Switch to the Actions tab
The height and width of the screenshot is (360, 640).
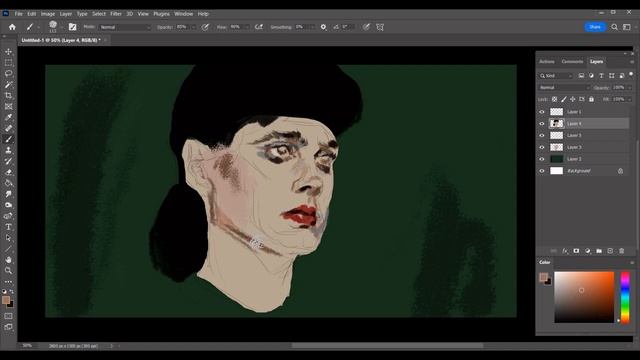pos(547,62)
